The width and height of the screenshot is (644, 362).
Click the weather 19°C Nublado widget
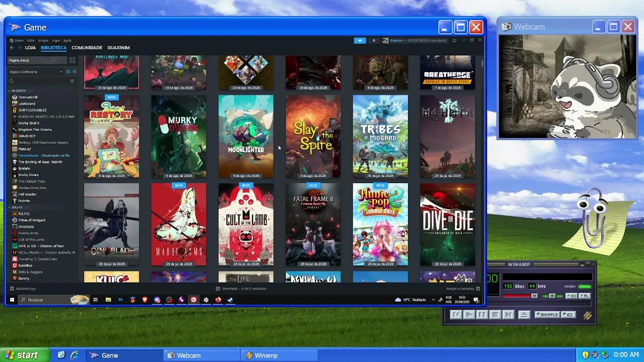(411, 300)
